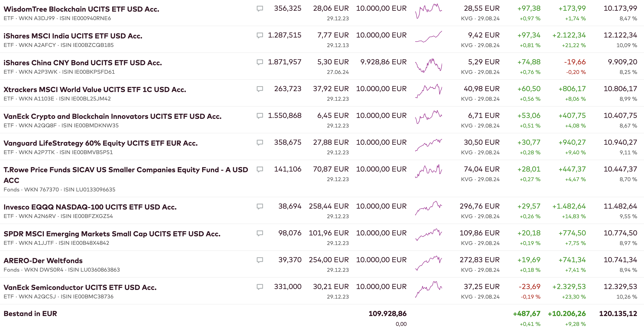644x331 pixels.
Task: Click comment icon for Xtrackers MSCI World Value
Action: tap(260, 89)
